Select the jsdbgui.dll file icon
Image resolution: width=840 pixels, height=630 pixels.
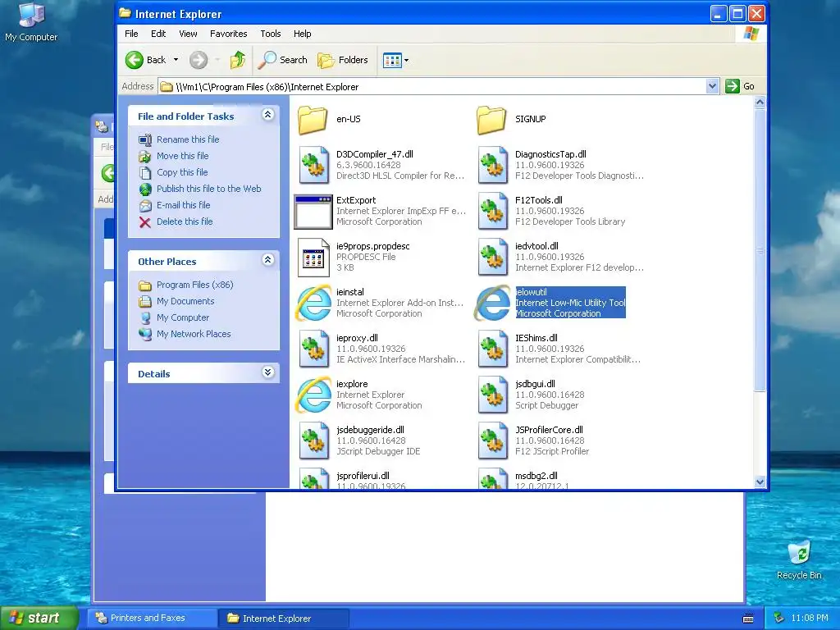[x=493, y=395]
